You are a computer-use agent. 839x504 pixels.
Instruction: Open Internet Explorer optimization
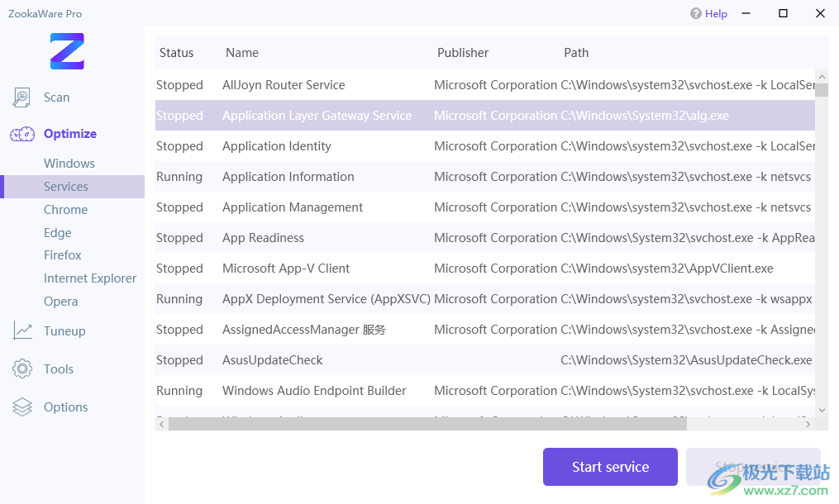90,278
